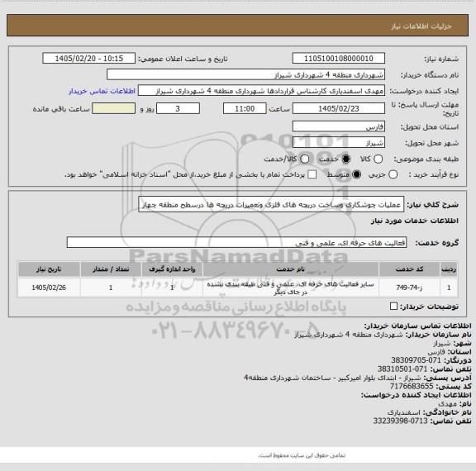The image size is (476, 471).
Task: Select the کالا radio button
Action: (x=378, y=159)
